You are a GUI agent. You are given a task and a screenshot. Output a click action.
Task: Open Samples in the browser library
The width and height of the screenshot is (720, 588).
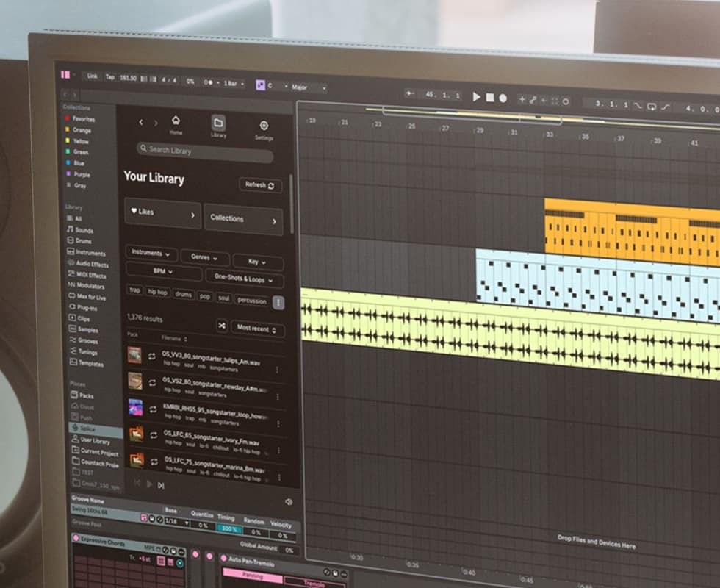(84, 329)
